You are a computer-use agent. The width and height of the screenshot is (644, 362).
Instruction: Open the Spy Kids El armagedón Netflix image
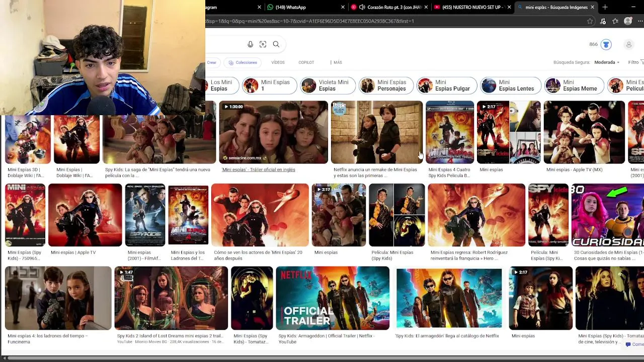coord(449,298)
